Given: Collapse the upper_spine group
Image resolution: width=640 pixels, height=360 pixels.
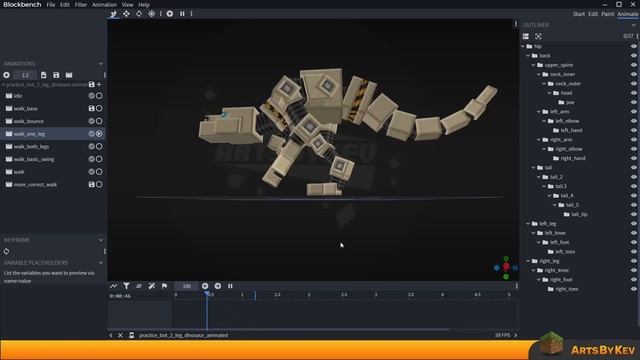Looking at the screenshot, I should point(533,65).
